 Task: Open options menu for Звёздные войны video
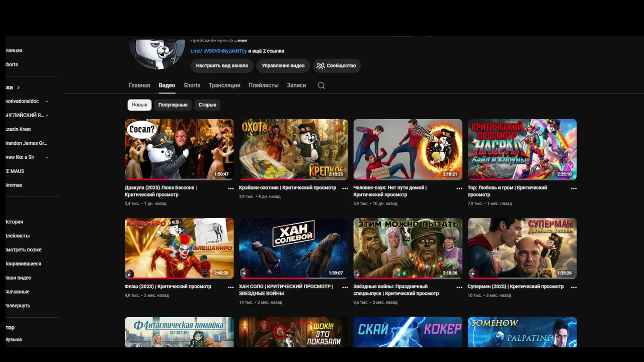[x=459, y=287]
